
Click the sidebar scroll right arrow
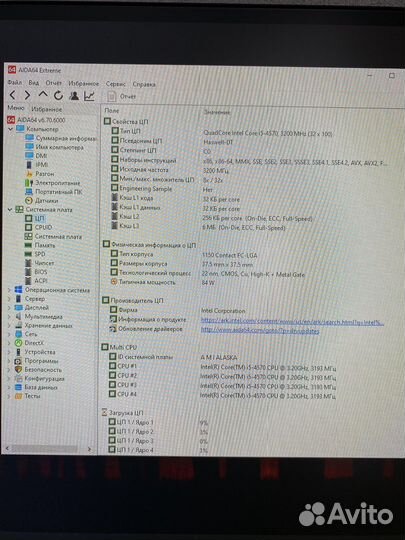(89, 449)
